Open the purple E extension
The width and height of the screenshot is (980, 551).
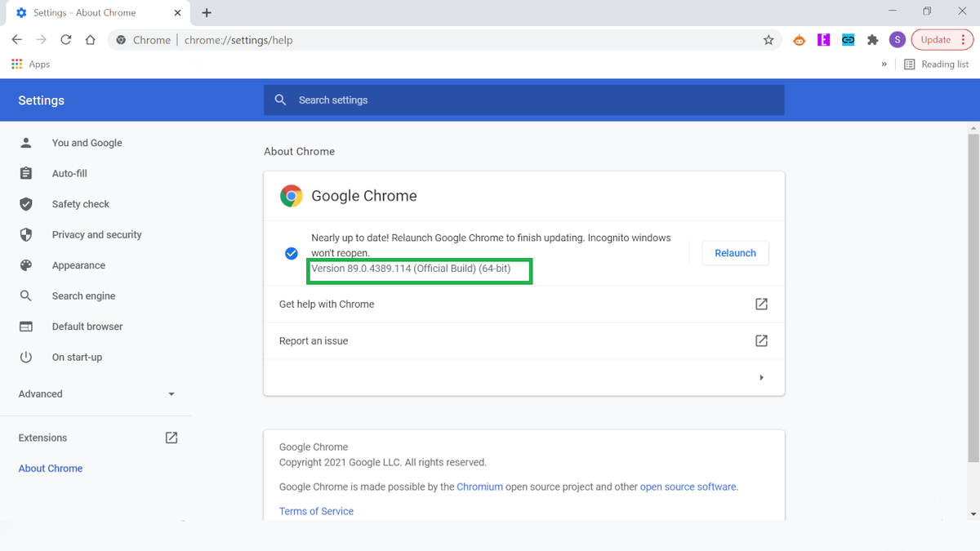(823, 39)
